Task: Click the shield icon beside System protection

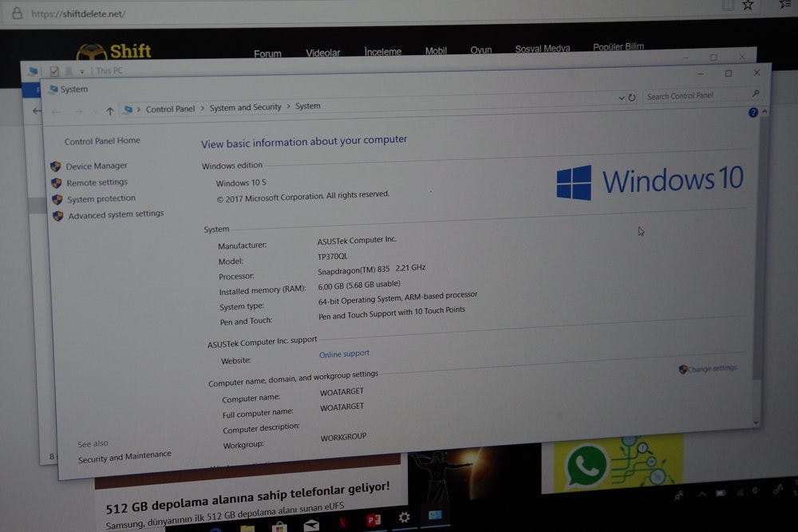Action: tap(57, 199)
